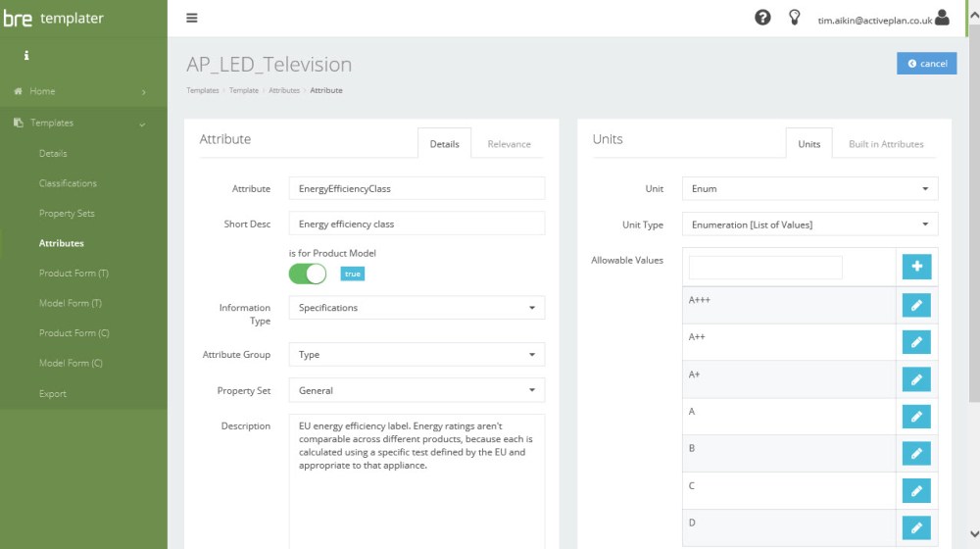This screenshot has height=549, width=980.
Task: Click the scrollbar down arrow
Action: coord(974,534)
